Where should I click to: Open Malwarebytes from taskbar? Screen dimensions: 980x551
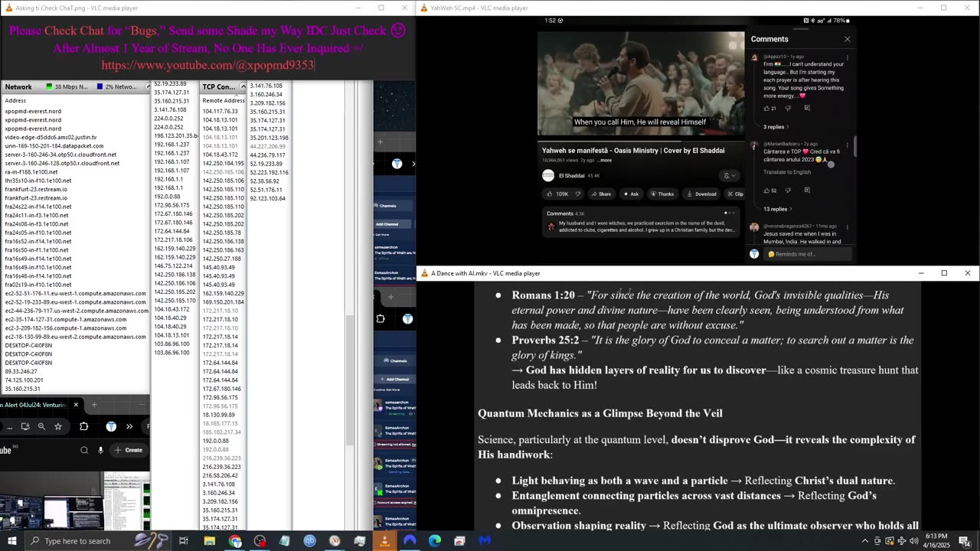tap(485, 541)
